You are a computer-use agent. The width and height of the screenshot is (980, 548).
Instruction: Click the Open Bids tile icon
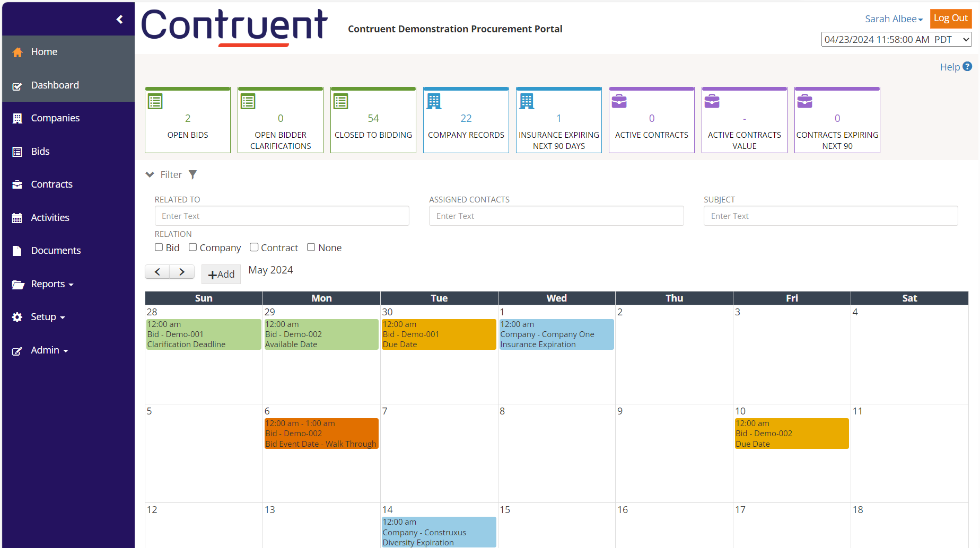click(x=155, y=101)
